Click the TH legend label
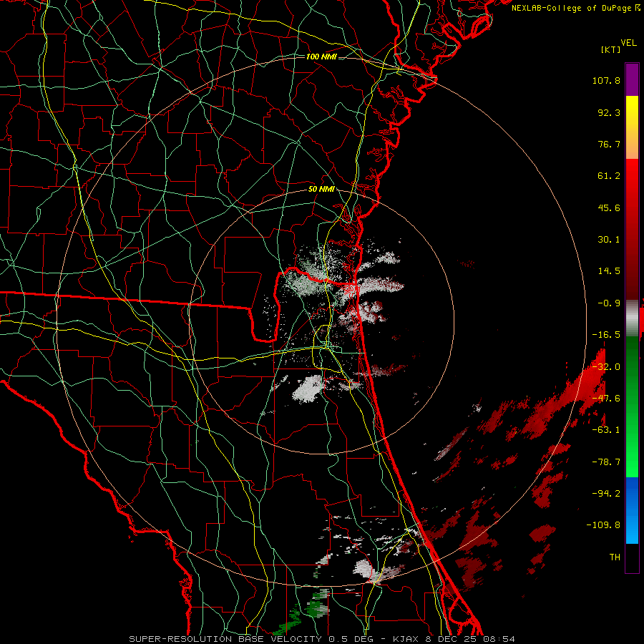Image resolution: width=644 pixels, height=644 pixels. [x=615, y=557]
